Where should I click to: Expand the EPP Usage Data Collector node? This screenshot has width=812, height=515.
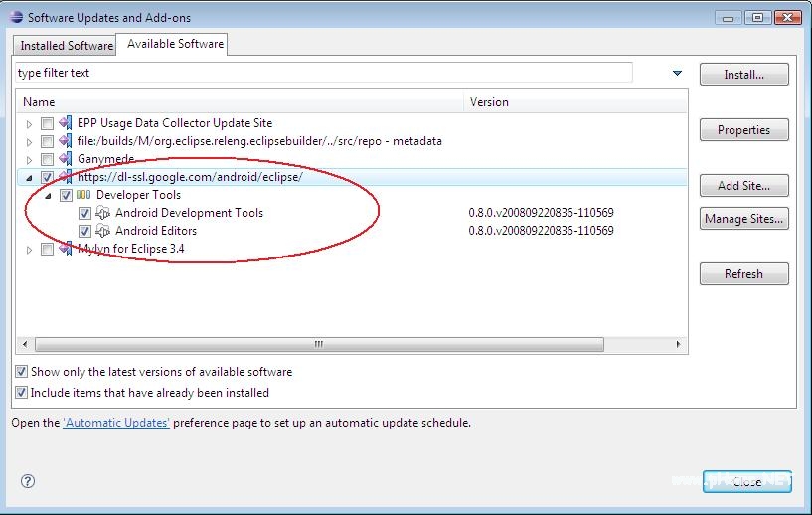coord(29,124)
